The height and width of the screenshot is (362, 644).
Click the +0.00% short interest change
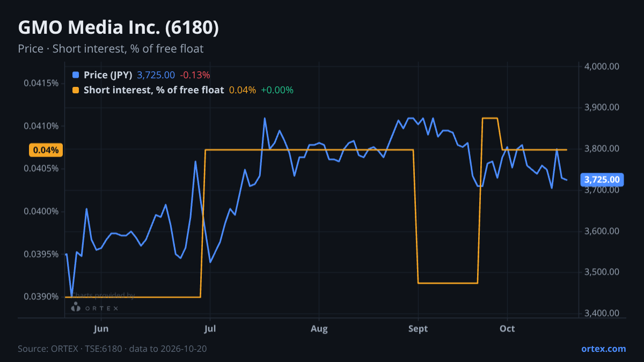pos(277,90)
